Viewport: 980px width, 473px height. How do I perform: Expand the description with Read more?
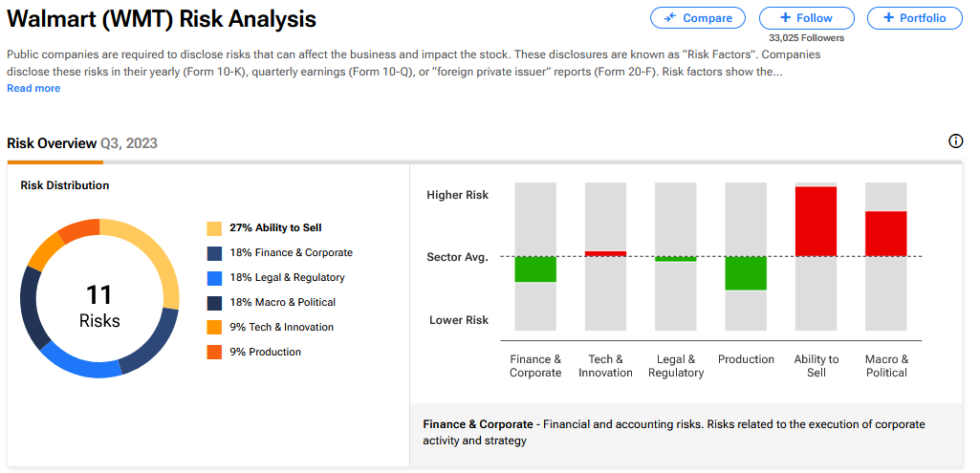[x=33, y=88]
